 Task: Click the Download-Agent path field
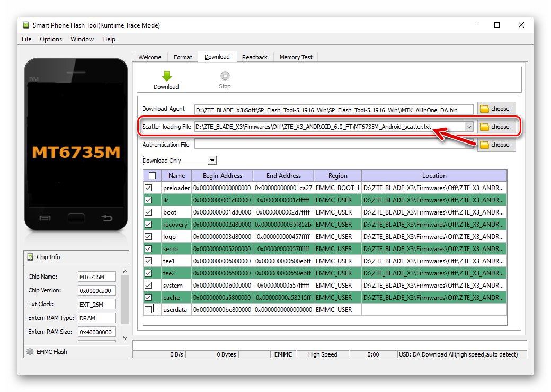click(334, 110)
